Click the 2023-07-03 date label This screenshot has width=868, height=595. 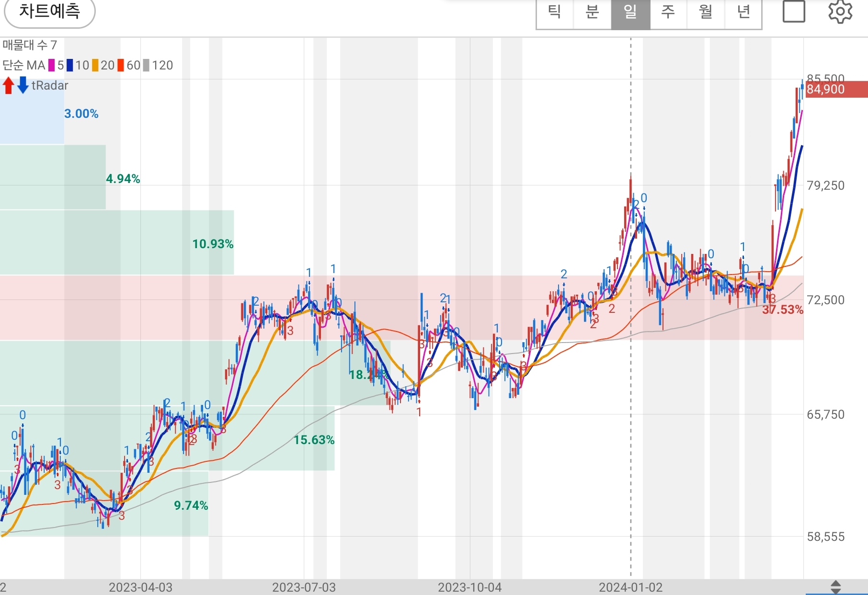(304, 587)
